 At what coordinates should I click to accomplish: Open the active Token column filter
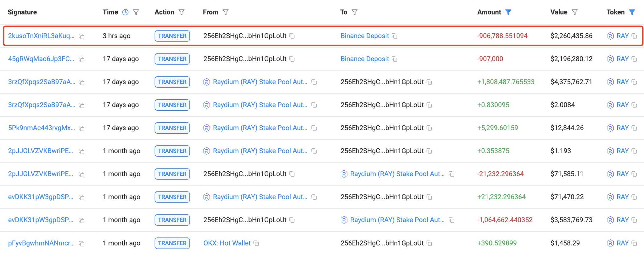tap(632, 12)
